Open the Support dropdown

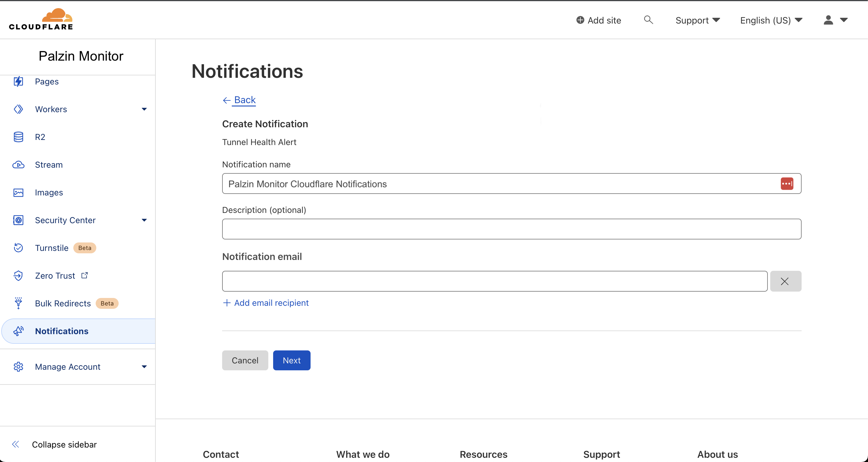[x=698, y=20]
